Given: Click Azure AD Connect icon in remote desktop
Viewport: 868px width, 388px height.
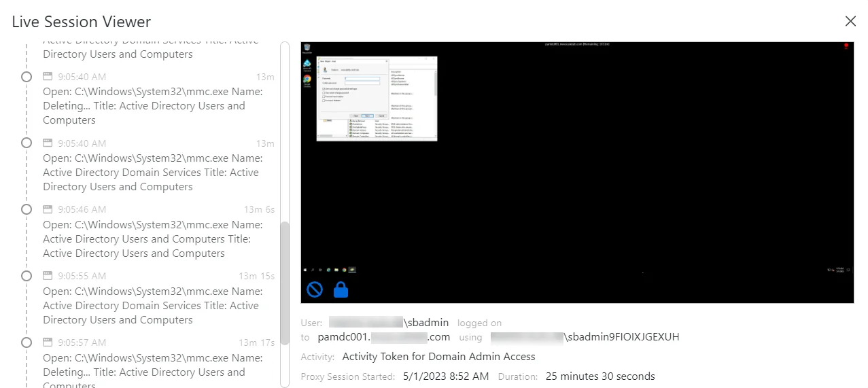Looking at the screenshot, I should pyautogui.click(x=307, y=64).
